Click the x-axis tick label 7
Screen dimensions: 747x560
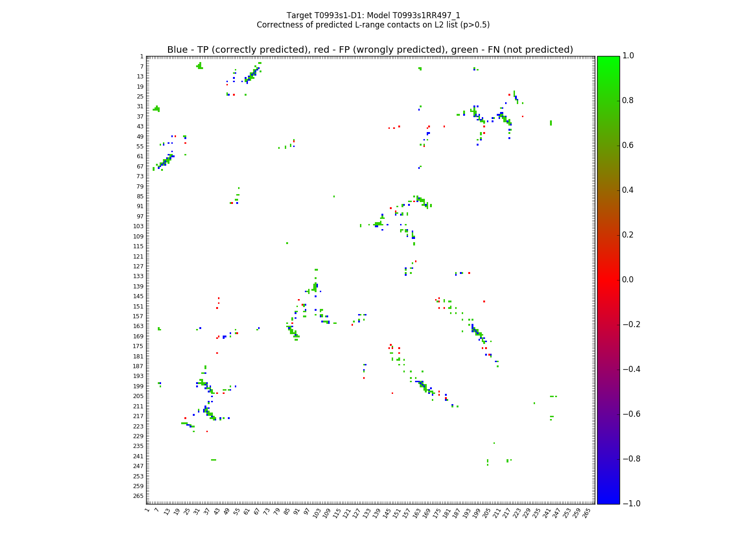click(x=157, y=511)
